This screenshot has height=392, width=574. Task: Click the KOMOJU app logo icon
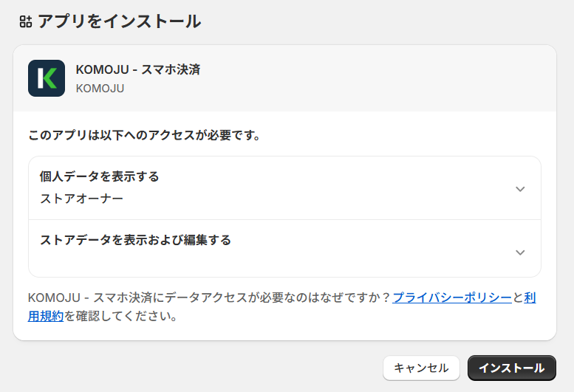click(x=47, y=78)
